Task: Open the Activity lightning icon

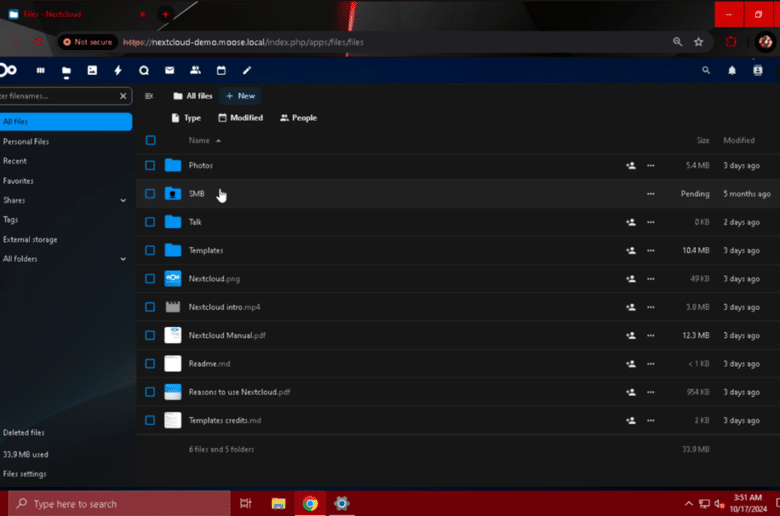Action: [x=118, y=71]
